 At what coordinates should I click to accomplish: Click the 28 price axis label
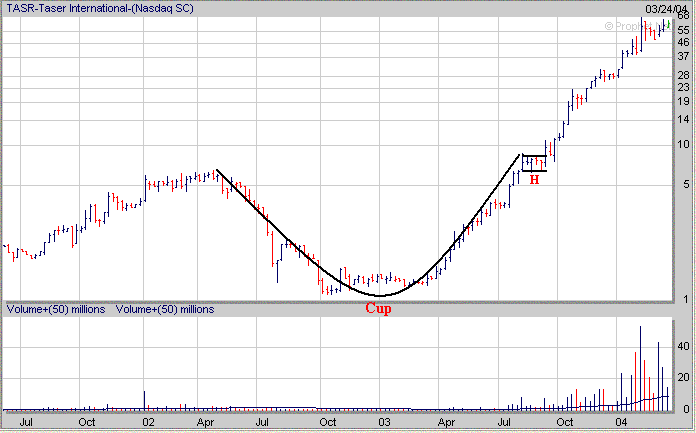[x=684, y=75]
